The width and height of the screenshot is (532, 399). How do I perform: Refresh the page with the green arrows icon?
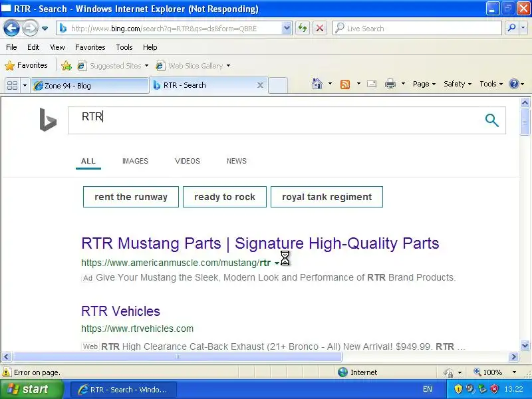[x=303, y=29]
